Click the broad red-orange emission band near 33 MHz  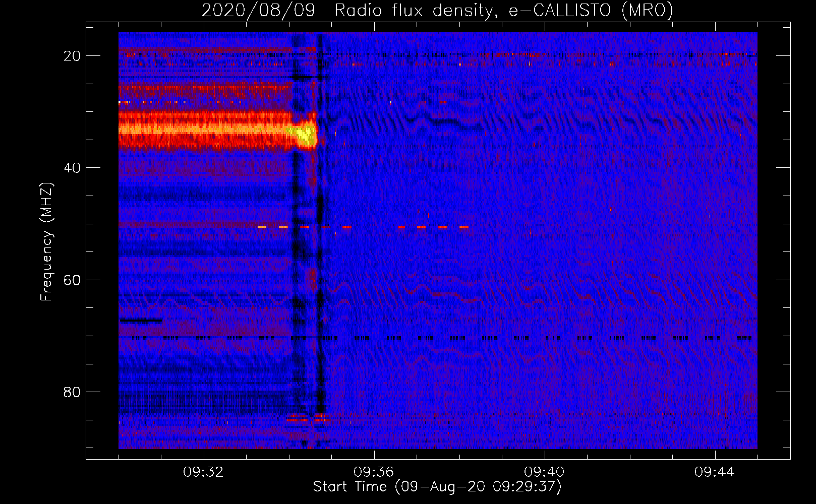[205, 130]
